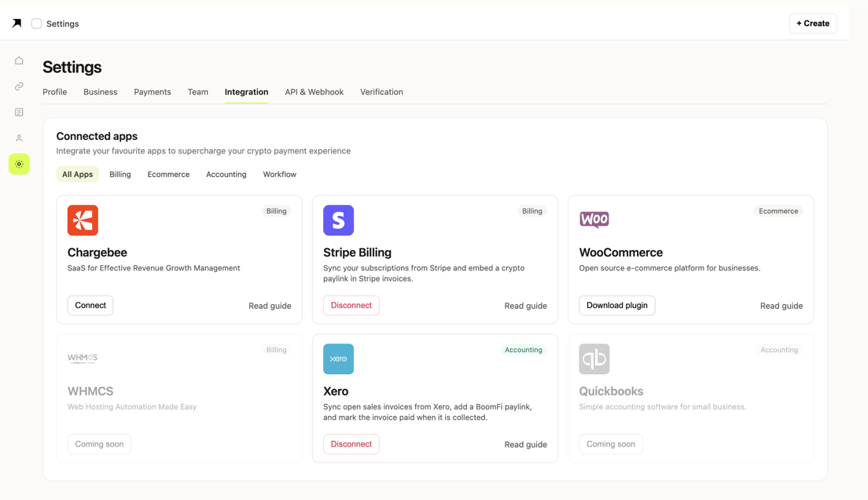868x500 pixels.
Task: Click 'Integrate your favourite apps' subtitle text
Action: (x=203, y=151)
